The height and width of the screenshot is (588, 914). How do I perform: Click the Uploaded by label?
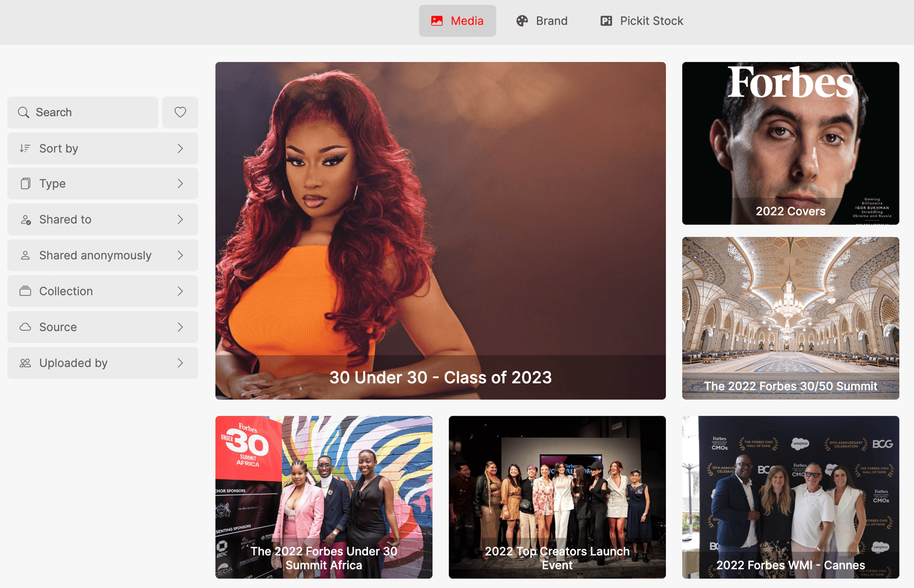tap(73, 363)
